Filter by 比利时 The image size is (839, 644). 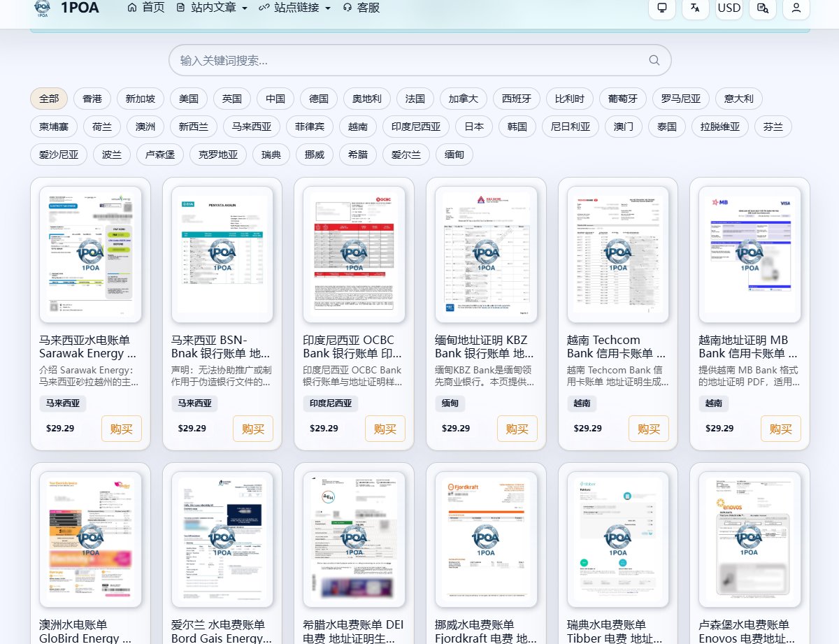point(570,99)
